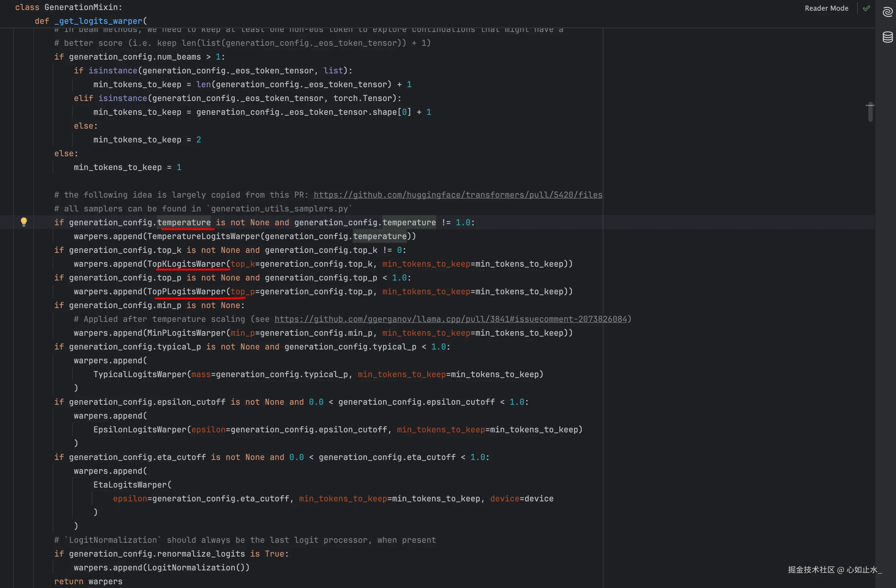This screenshot has height=588, width=896.
Task: Click on MinPLogitsWarper in the code
Action: coord(186,333)
